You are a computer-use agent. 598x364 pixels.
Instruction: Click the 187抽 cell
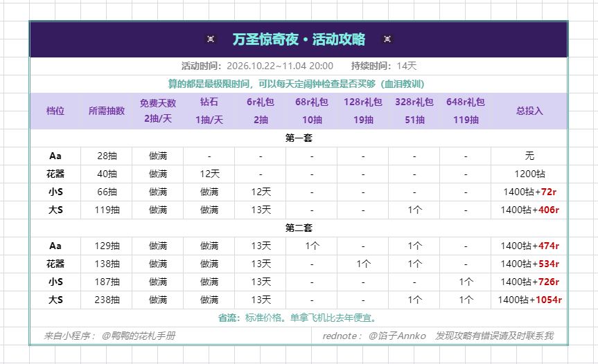[x=107, y=282]
